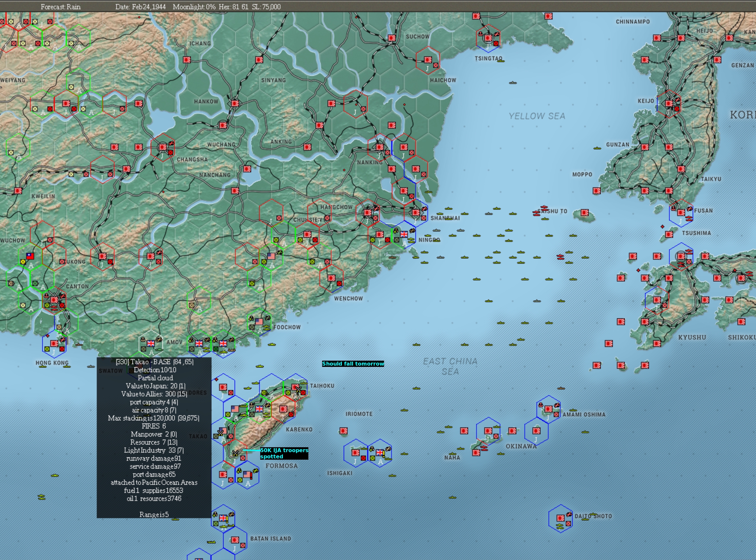Click the 'Should fall tomorrow' map note
This screenshot has height=560, width=756.
coord(353,364)
